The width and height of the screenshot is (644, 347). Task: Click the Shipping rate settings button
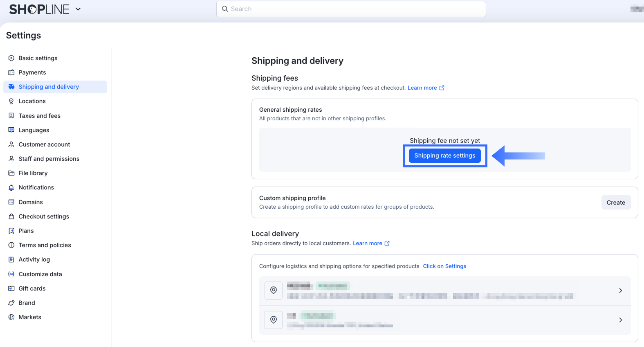click(444, 155)
